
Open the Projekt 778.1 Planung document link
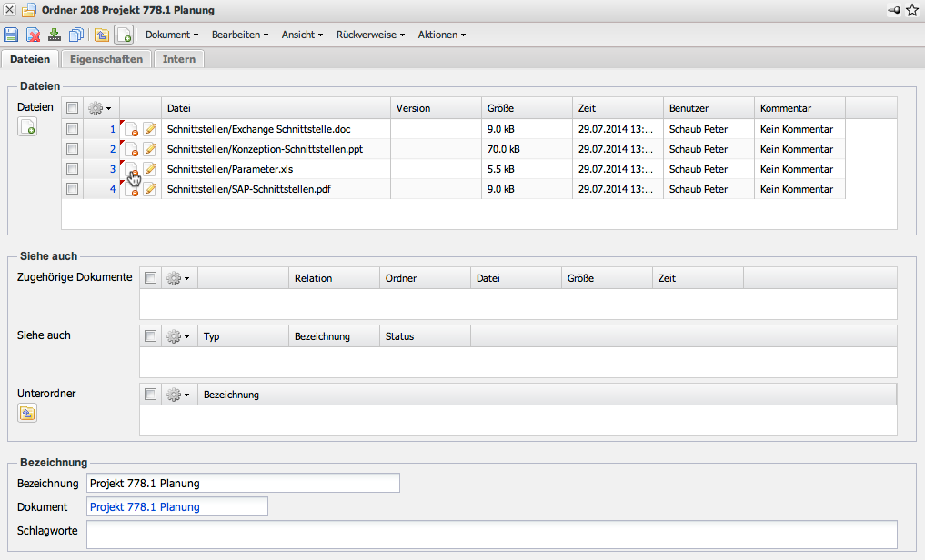145,506
